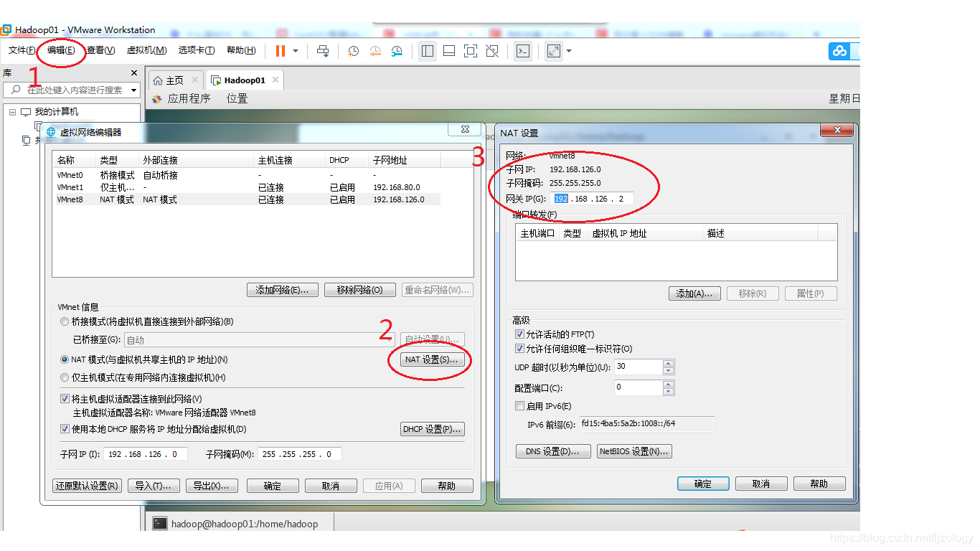Toggle the thumbnail bar view icon
This screenshot has width=980, height=551.
tap(449, 51)
